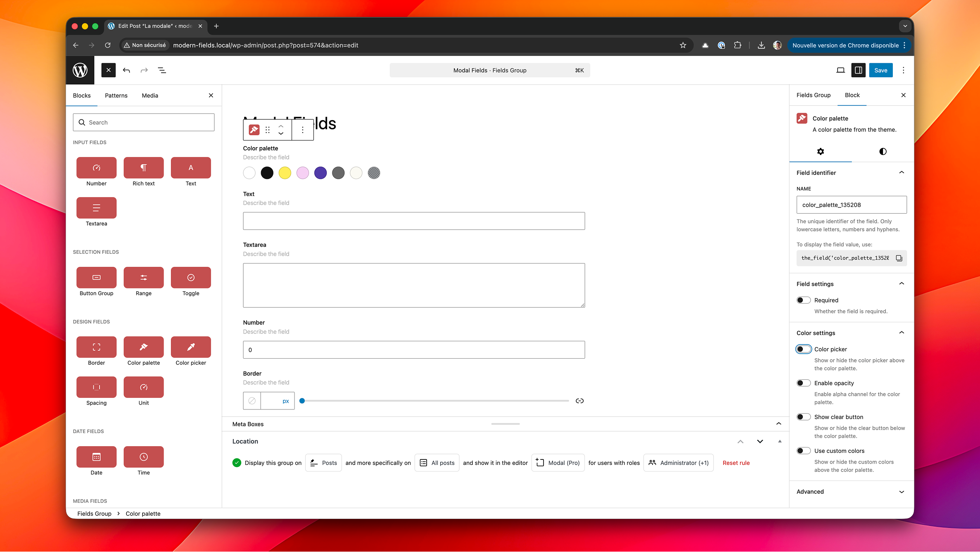Collapse the Meta Boxes panel
This screenshot has height=552, width=980.
[778, 424]
